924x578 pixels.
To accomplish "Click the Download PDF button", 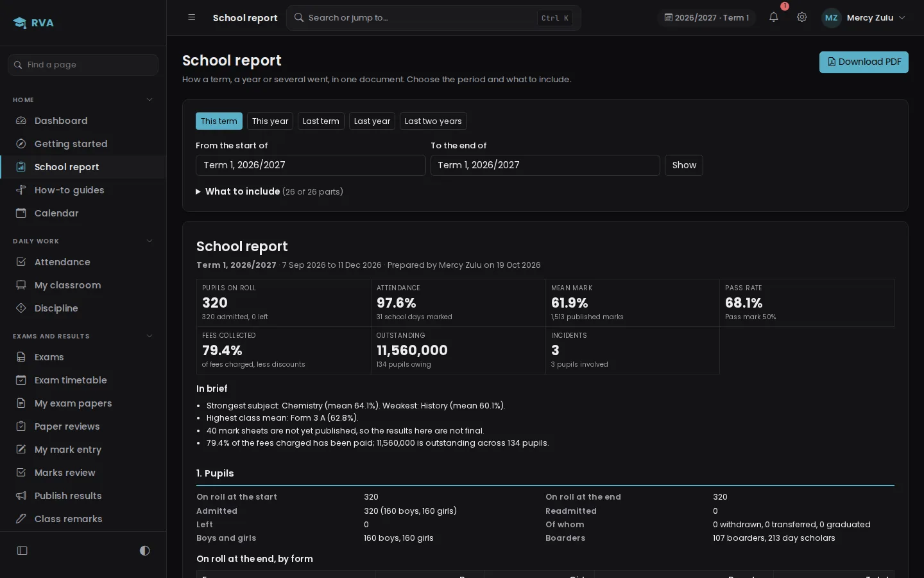I will pos(864,62).
